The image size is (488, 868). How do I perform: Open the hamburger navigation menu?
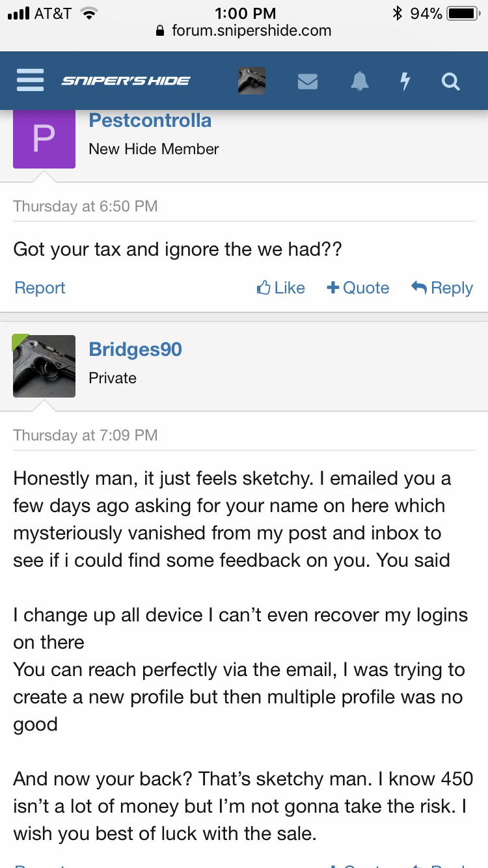pos(30,81)
